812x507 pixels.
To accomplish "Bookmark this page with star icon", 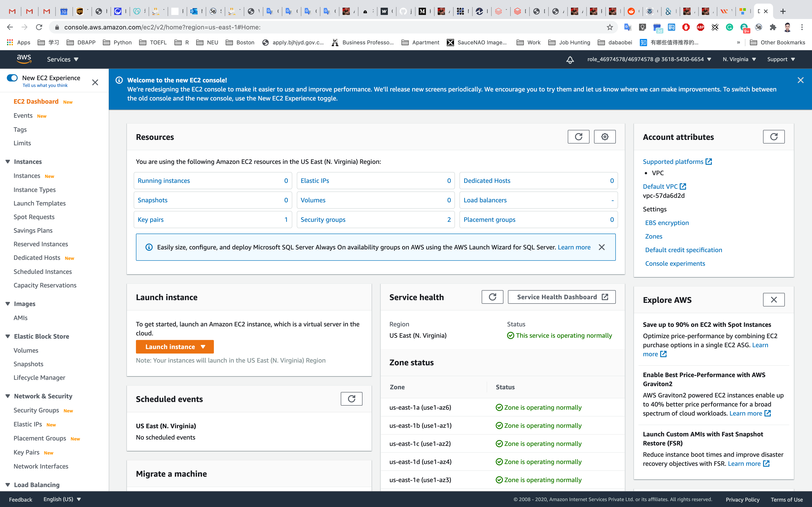I will coord(610,27).
